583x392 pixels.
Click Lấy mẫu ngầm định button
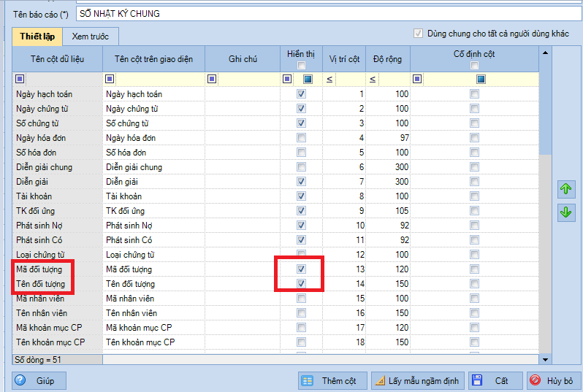[417, 381]
